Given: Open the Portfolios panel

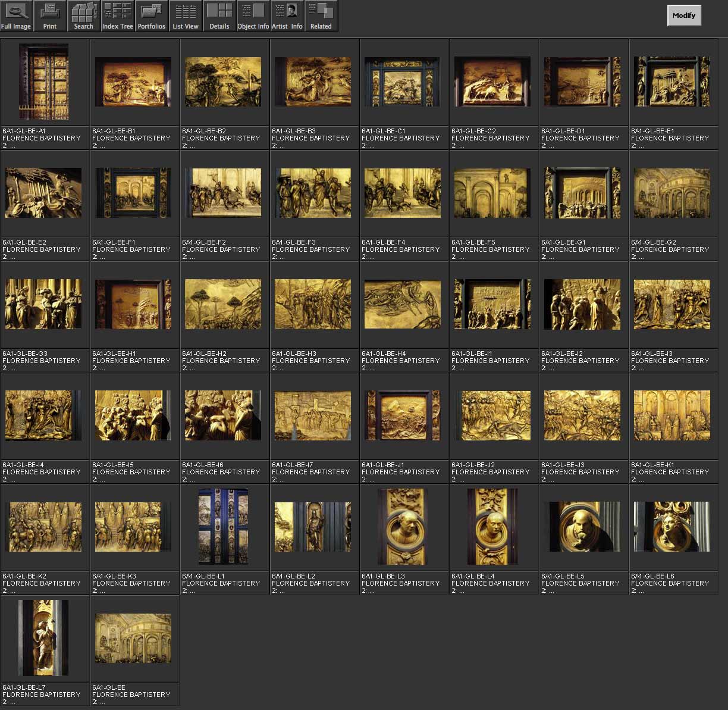Looking at the screenshot, I should (152, 16).
